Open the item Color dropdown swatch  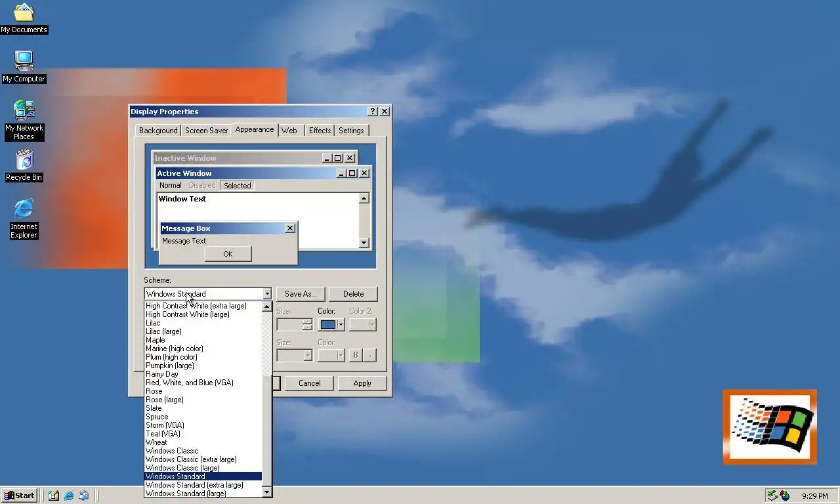[332, 324]
